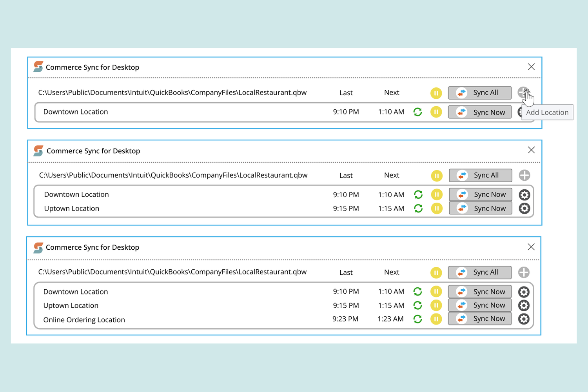The width and height of the screenshot is (588, 392).
Task: Open settings gear for Downtown, three-location window
Action: (x=524, y=292)
